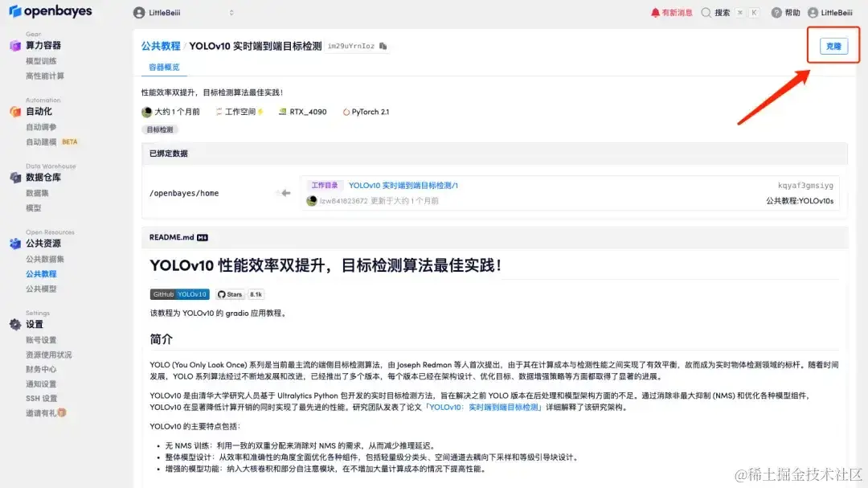Click the help question mark icon
Viewport: 868px width, 488px height.
776,12
